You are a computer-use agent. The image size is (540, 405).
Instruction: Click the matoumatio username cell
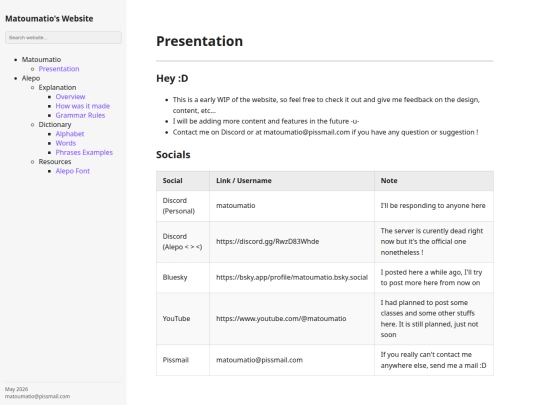(x=292, y=206)
